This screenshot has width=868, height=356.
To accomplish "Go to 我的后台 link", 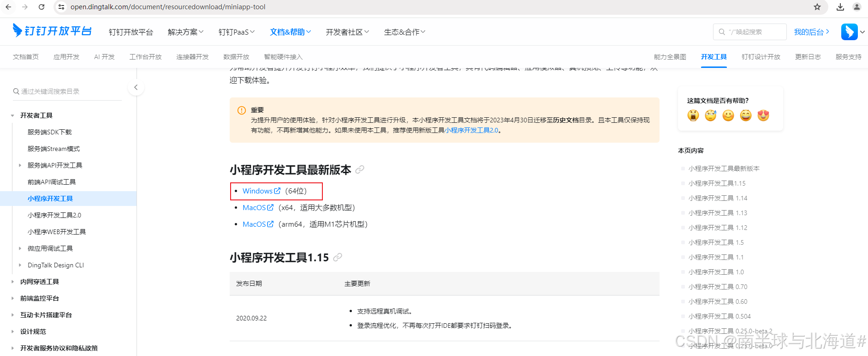I will click(x=811, y=32).
